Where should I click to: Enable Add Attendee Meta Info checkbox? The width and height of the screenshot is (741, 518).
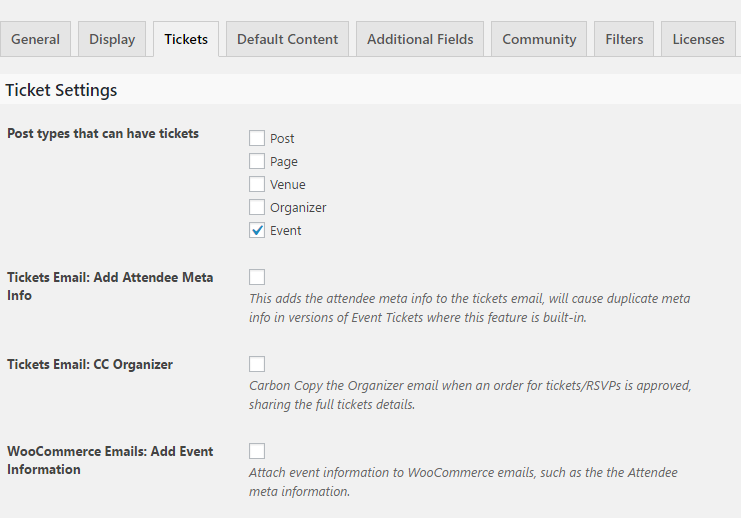pos(257,277)
